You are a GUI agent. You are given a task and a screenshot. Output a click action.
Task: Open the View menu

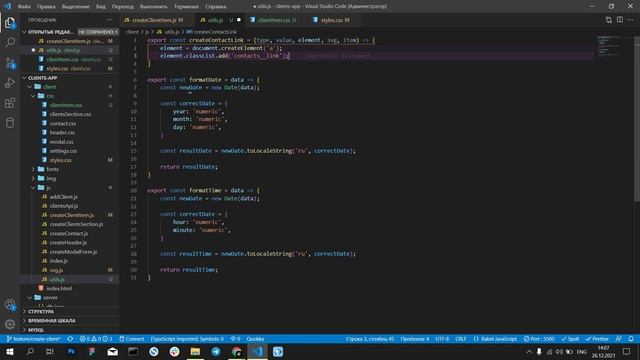tap(101, 6)
